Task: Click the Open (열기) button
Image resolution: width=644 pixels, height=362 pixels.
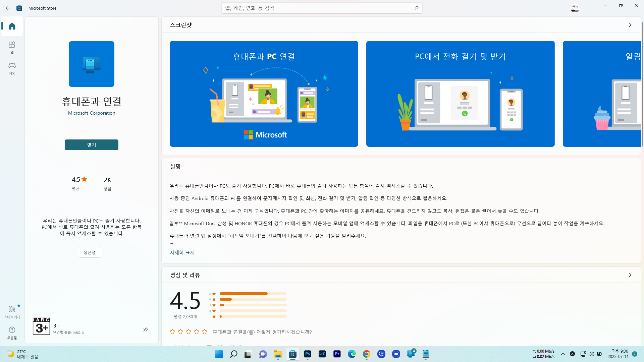Action: [x=91, y=145]
